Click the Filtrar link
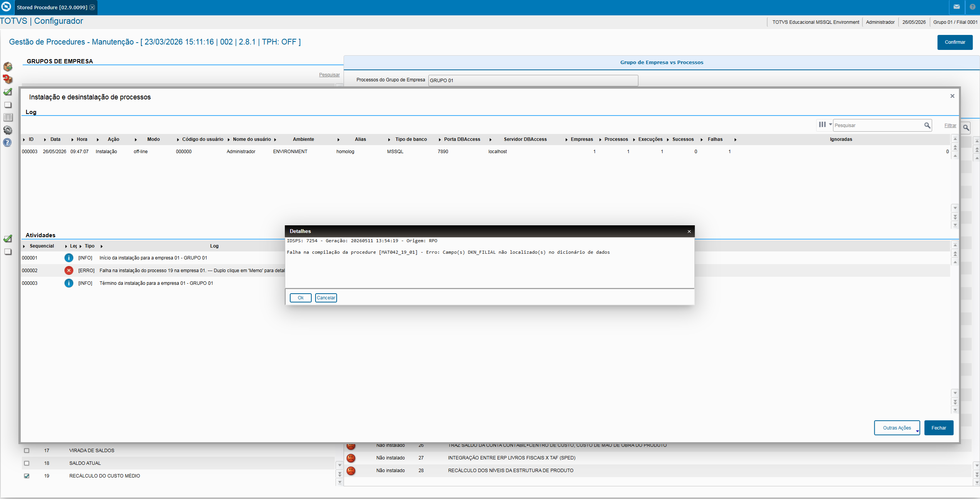Viewport: 980px width, 499px height. (x=950, y=126)
